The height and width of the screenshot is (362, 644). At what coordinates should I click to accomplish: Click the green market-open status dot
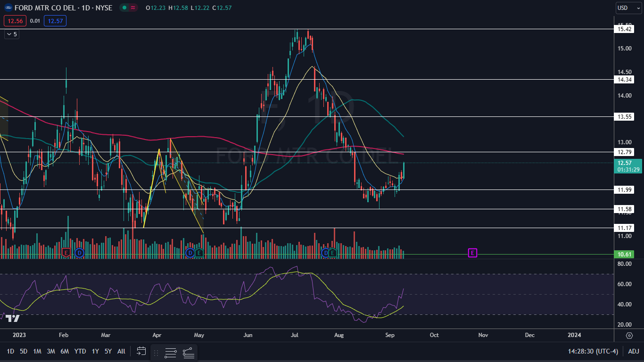click(124, 8)
